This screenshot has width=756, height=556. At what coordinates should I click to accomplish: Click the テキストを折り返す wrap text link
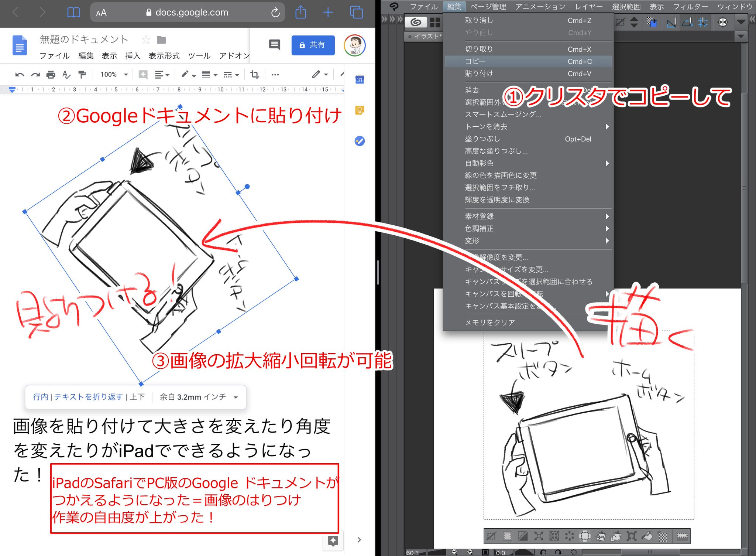(89, 397)
